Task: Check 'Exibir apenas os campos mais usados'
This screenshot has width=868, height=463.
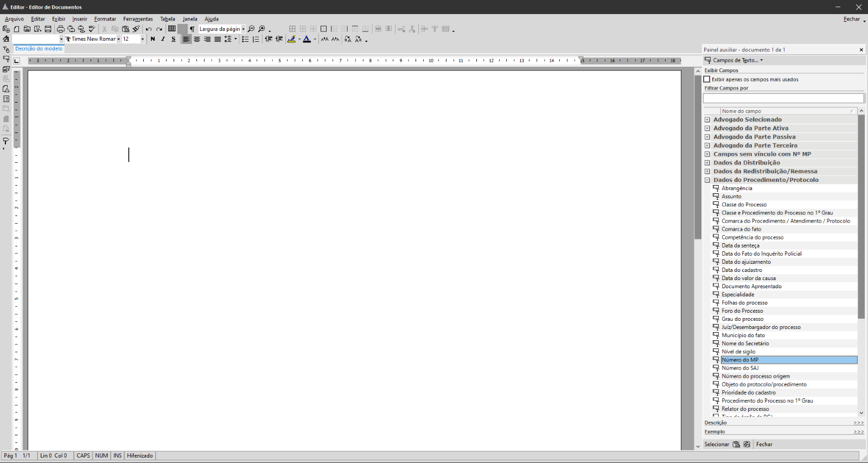Action: coord(707,79)
